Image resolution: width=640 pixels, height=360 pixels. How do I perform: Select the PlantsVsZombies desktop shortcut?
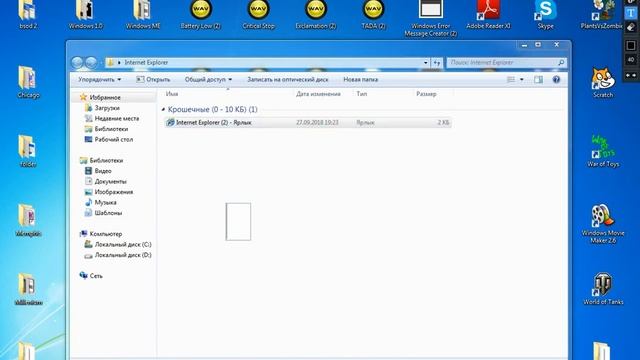coord(603,15)
